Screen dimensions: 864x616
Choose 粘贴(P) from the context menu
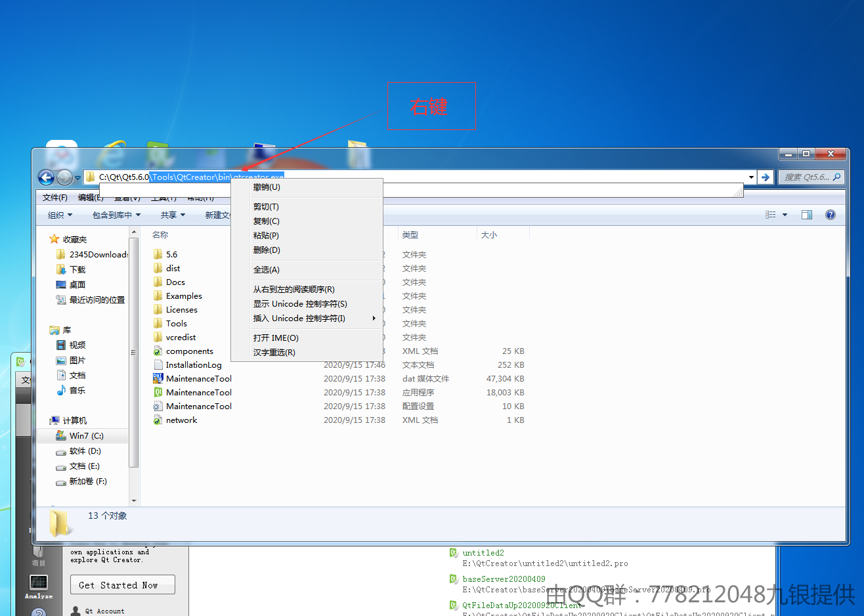click(307, 236)
